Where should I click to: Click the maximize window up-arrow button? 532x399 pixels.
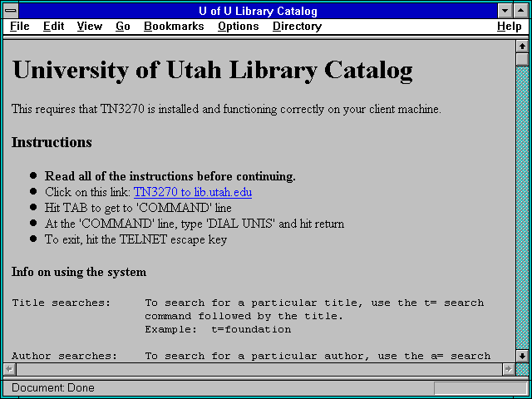[x=521, y=11]
